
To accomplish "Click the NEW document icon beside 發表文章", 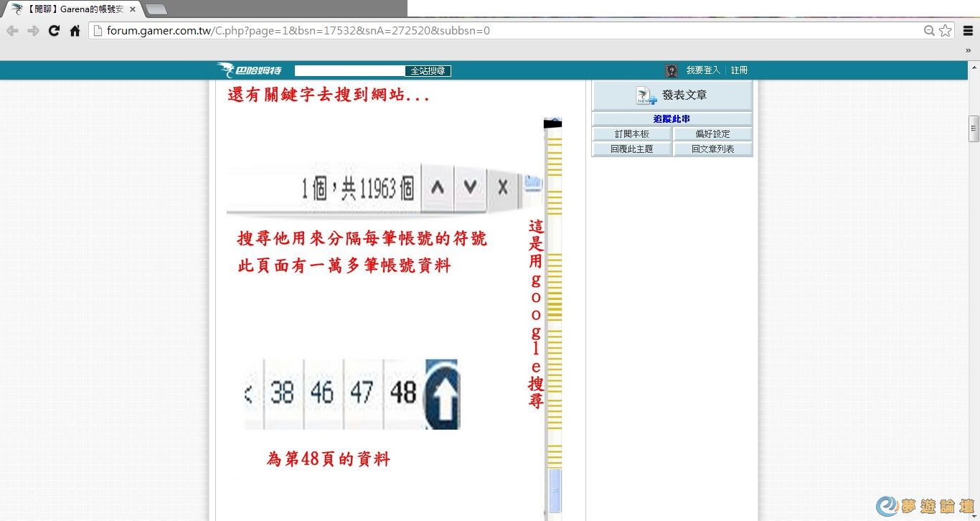I will pos(644,94).
